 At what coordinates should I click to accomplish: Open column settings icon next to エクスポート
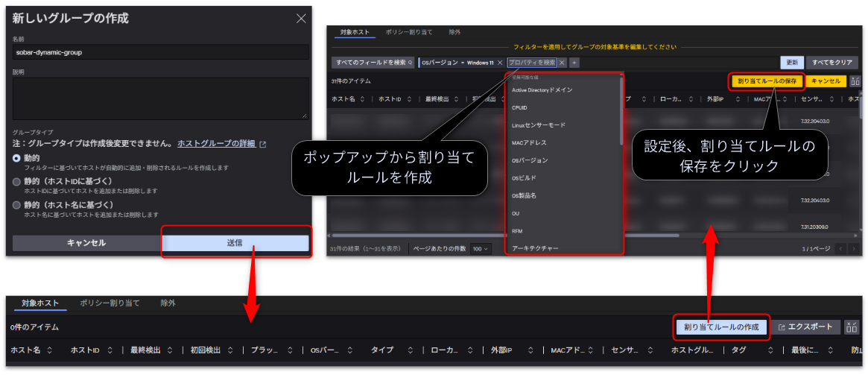pos(852,327)
